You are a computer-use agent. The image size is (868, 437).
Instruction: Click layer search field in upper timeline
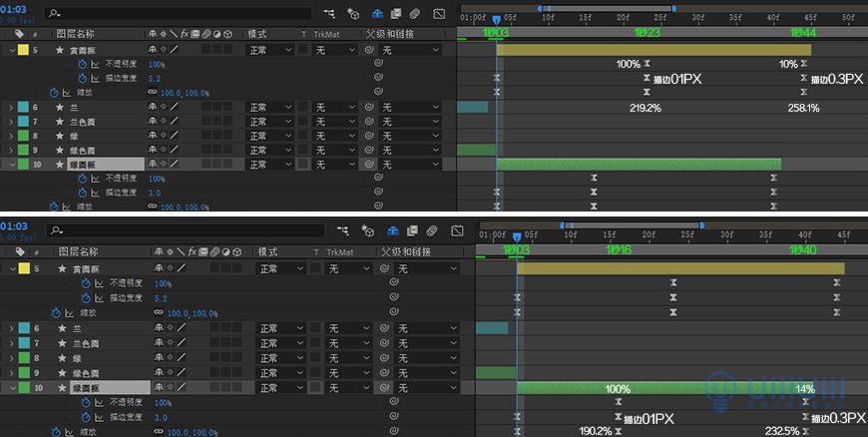coord(179,13)
